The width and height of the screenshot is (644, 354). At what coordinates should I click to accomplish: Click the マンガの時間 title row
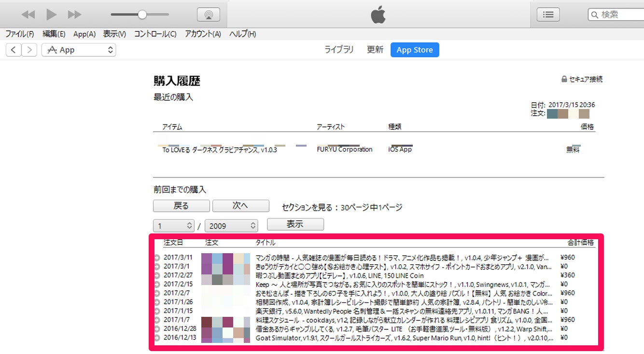coord(402,258)
